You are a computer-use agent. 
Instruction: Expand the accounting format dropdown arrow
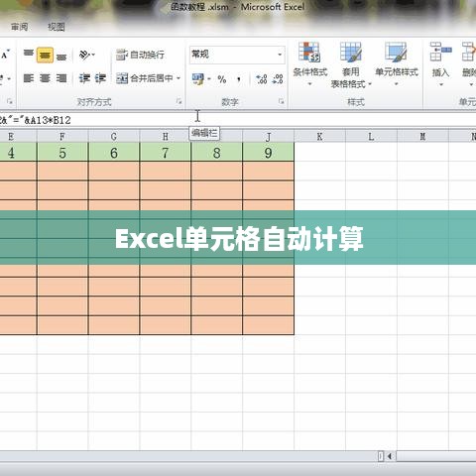point(209,79)
